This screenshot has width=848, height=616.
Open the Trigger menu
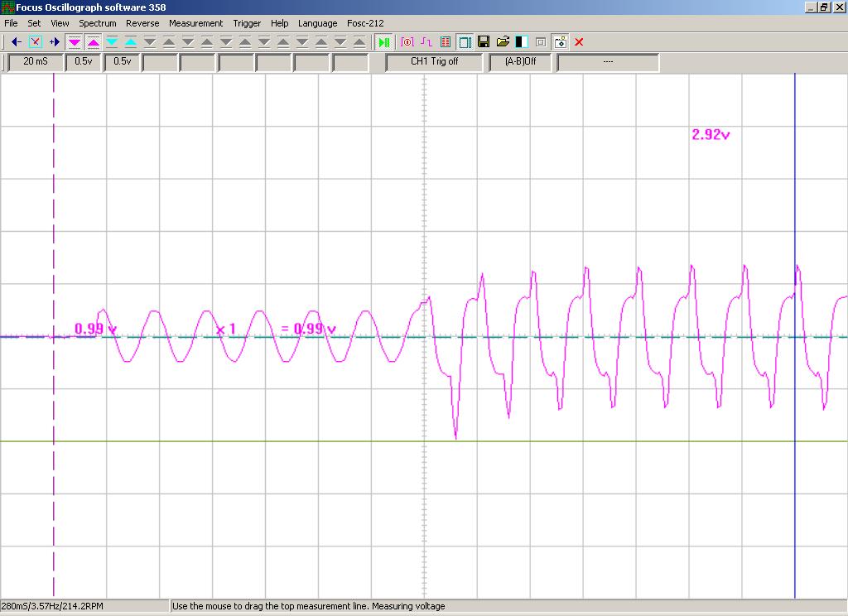[247, 23]
